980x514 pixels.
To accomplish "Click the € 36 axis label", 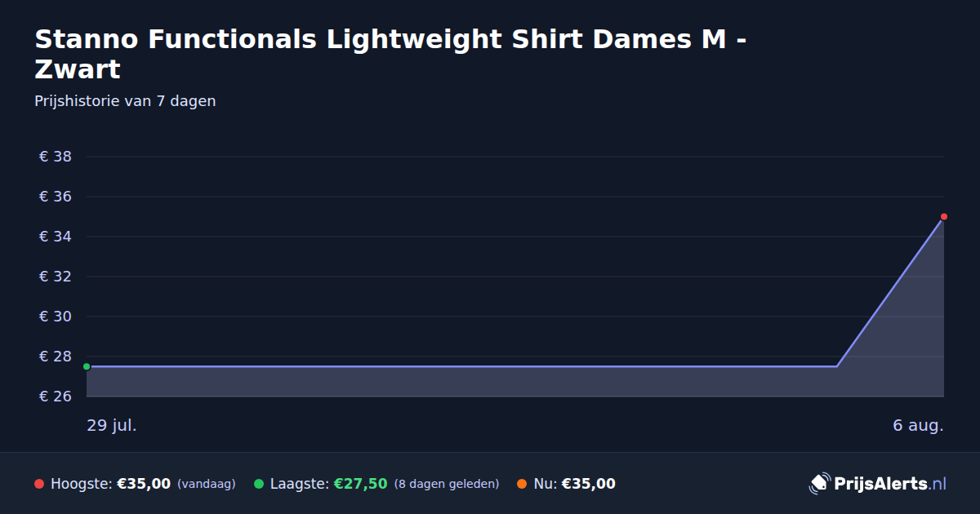I will (56, 197).
